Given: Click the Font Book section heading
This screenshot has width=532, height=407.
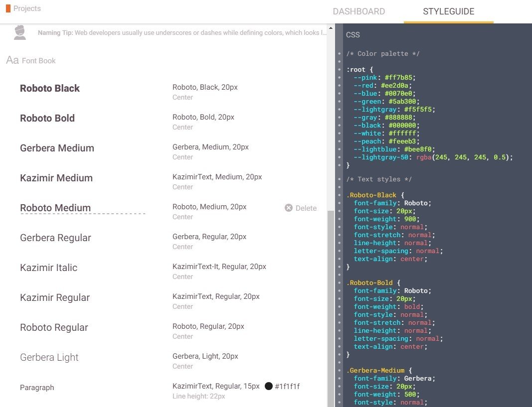Looking at the screenshot, I should pos(39,61).
